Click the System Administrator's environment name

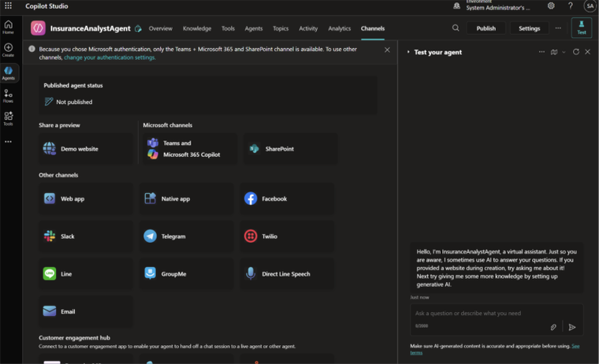coord(498,8)
